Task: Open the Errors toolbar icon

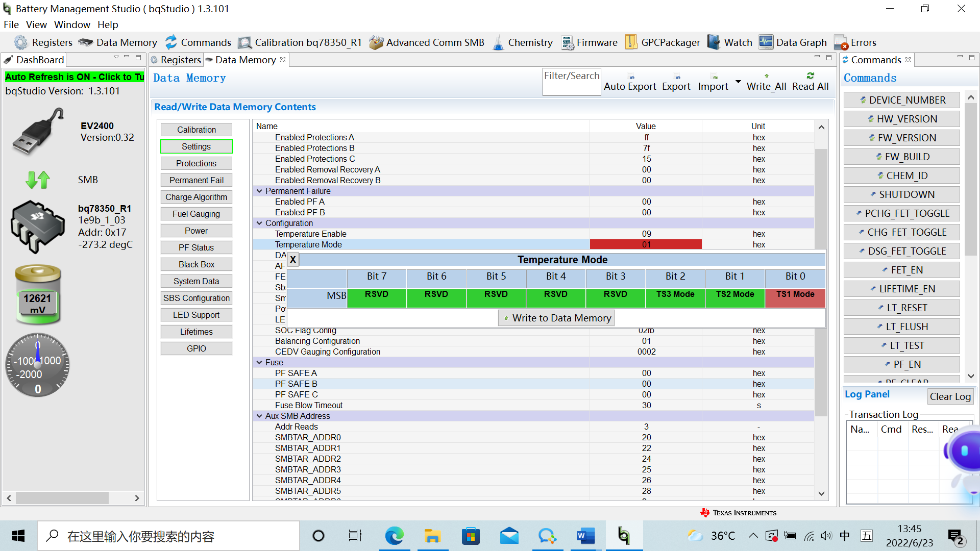Action: [x=840, y=42]
